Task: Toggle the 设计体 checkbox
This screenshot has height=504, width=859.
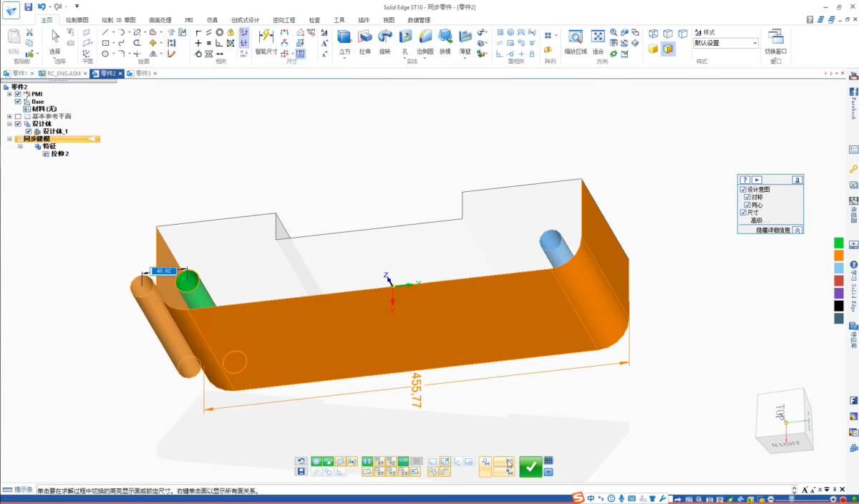Action: click(18, 124)
